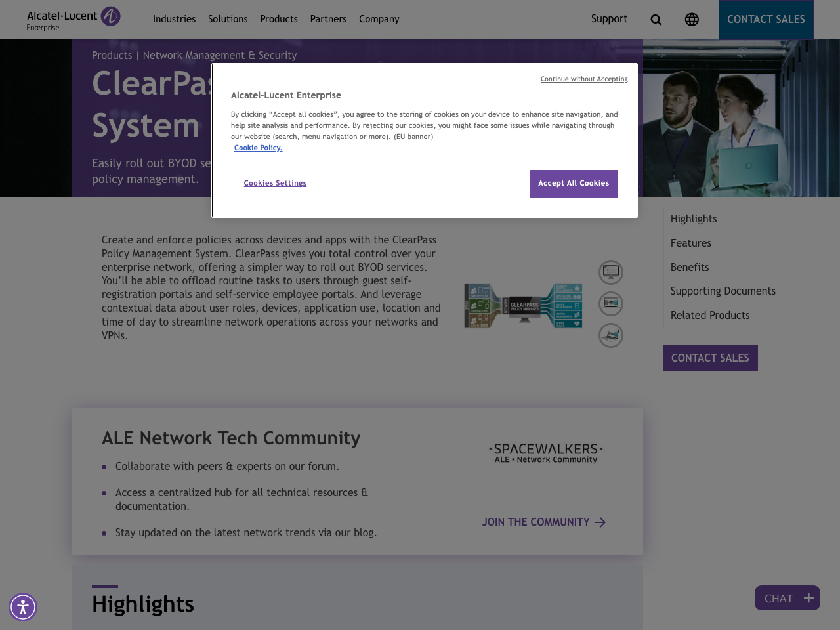Image resolution: width=840 pixels, height=630 pixels.
Task: Click the arrow beside JOIN THE COMMUNITY
Action: [599, 522]
